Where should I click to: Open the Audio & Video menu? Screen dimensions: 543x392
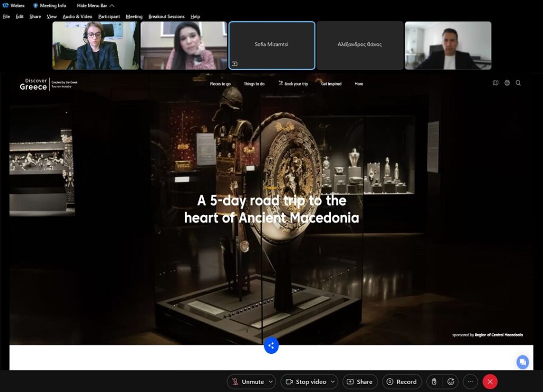coord(77,17)
